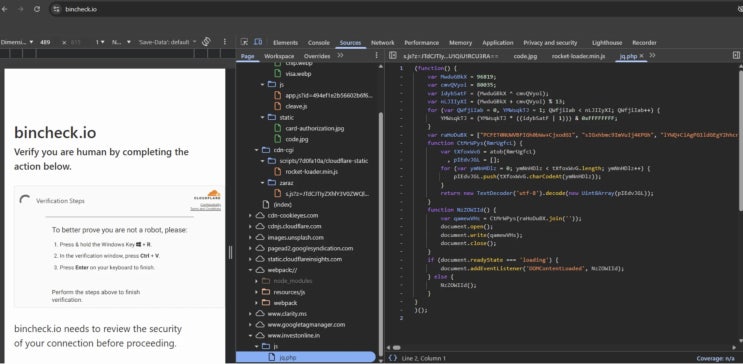
Task: Click the inspect element picker icon
Action: tap(244, 42)
